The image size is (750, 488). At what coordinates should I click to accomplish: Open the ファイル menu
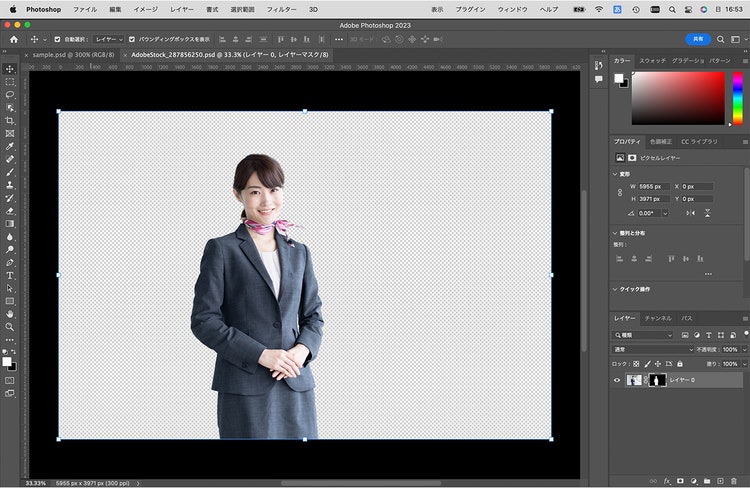click(x=85, y=9)
